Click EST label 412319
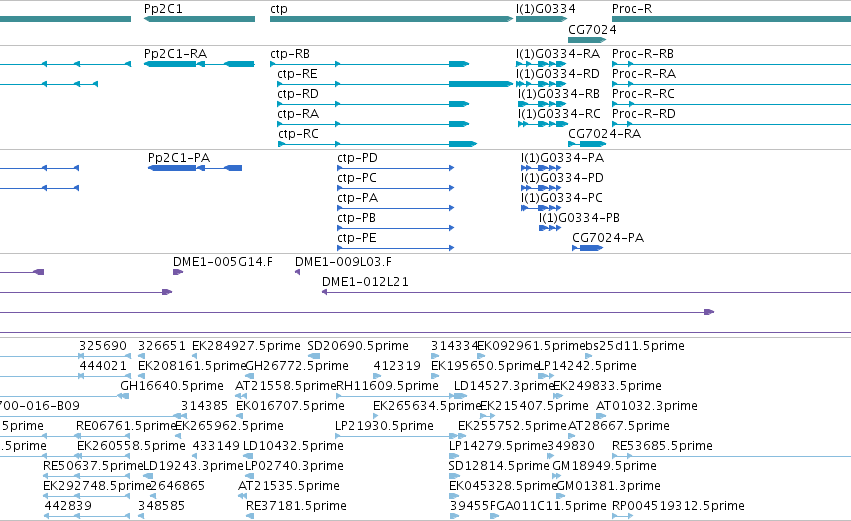 click(x=397, y=366)
